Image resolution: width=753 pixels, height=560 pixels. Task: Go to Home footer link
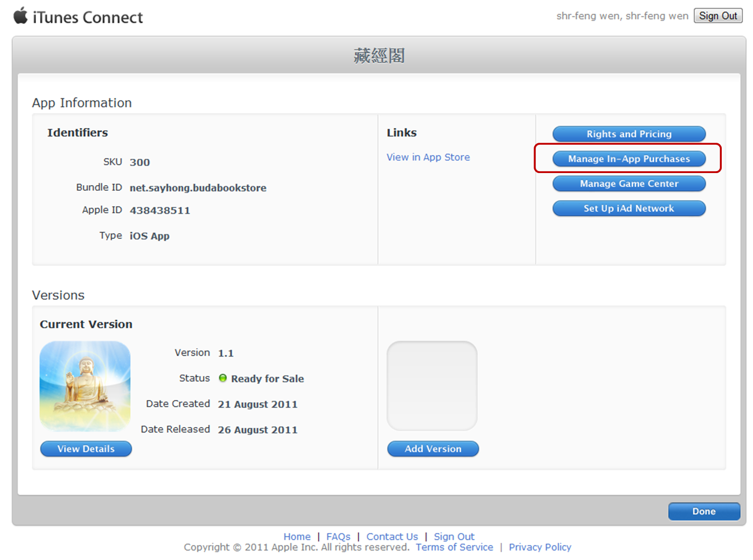click(x=297, y=536)
